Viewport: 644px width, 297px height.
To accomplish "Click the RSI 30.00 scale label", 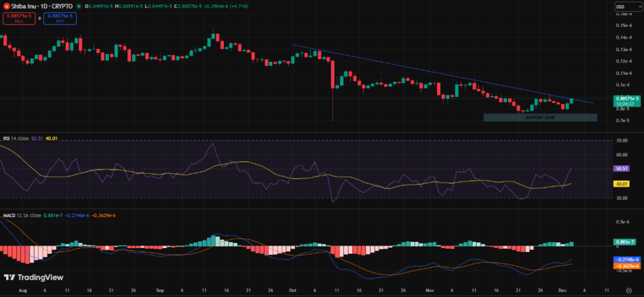I will (621, 198).
